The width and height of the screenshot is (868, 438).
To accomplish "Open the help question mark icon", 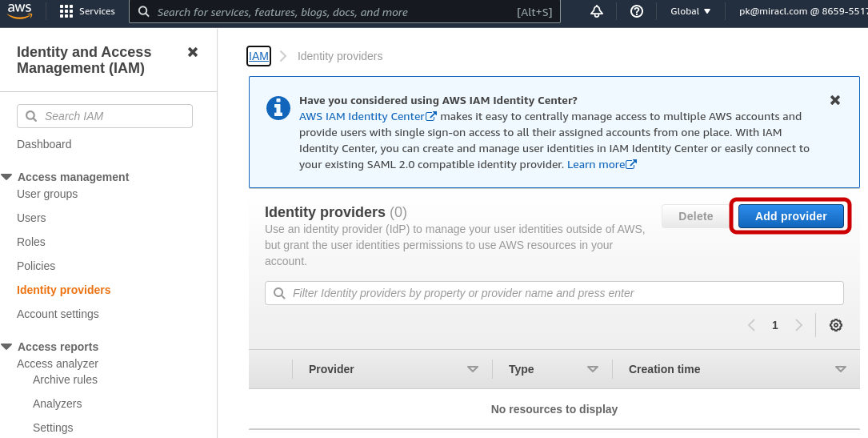I will tap(637, 11).
